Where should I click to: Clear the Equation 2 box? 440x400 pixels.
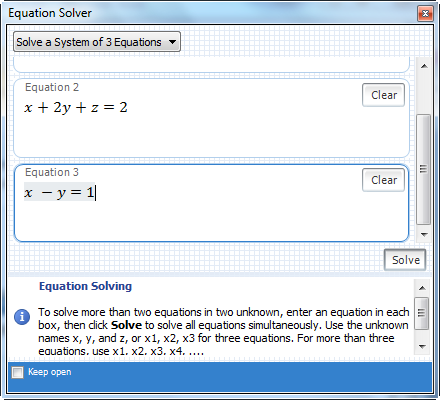(383, 95)
